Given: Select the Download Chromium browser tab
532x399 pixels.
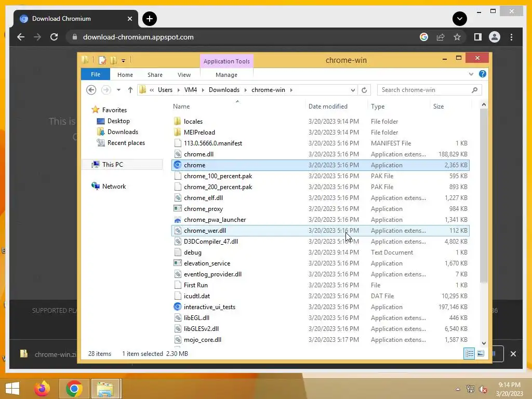Looking at the screenshot, I should tap(76, 19).
